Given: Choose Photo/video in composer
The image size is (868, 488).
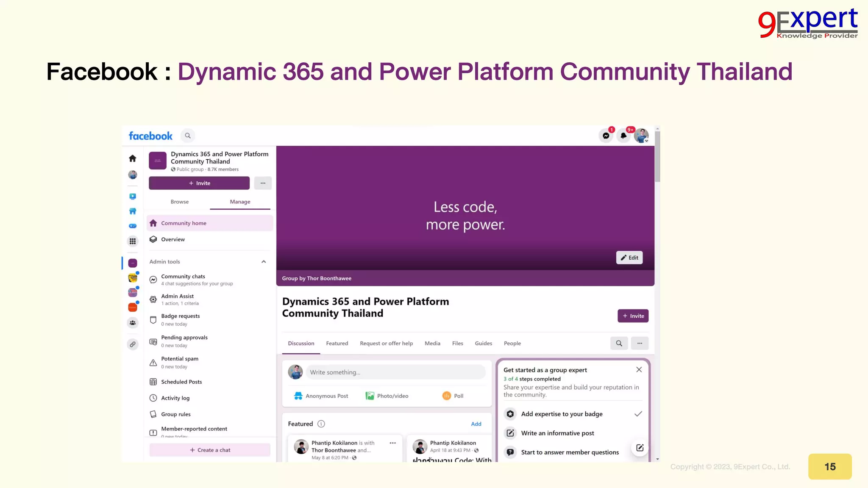Looking at the screenshot, I should 387,396.
